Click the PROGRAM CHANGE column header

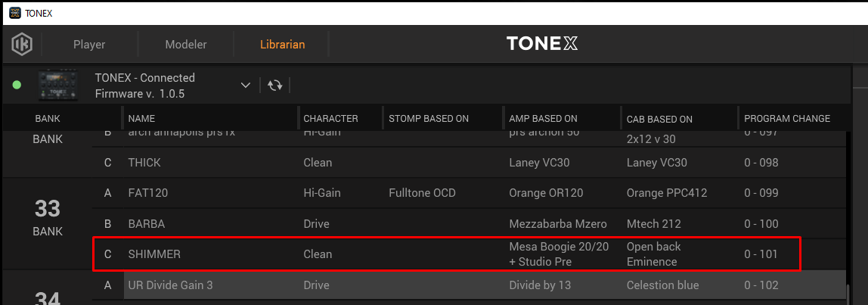click(x=786, y=118)
